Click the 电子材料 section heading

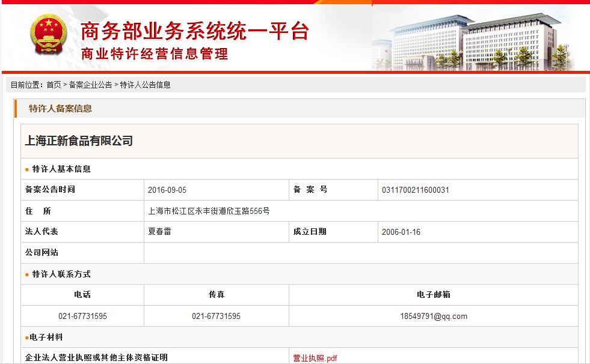(46, 338)
